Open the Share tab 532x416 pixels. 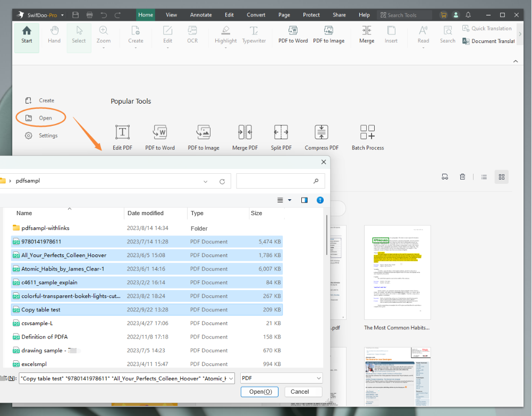tap(339, 15)
